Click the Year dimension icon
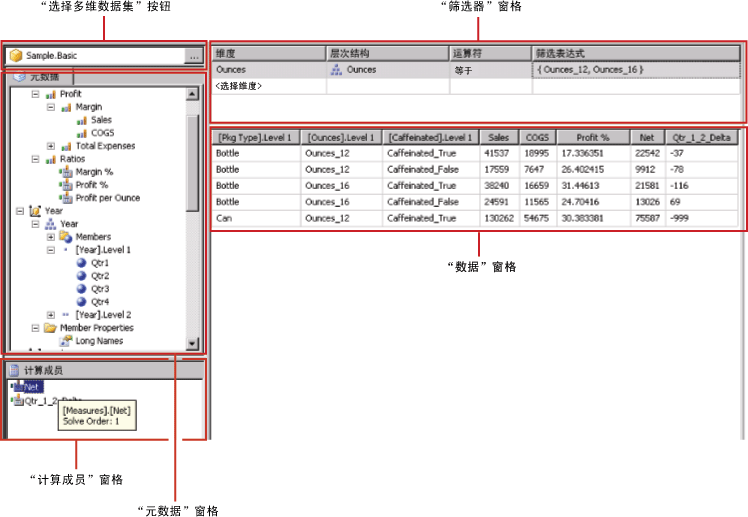Viewport: 748px width, 517px height. tap(35, 211)
